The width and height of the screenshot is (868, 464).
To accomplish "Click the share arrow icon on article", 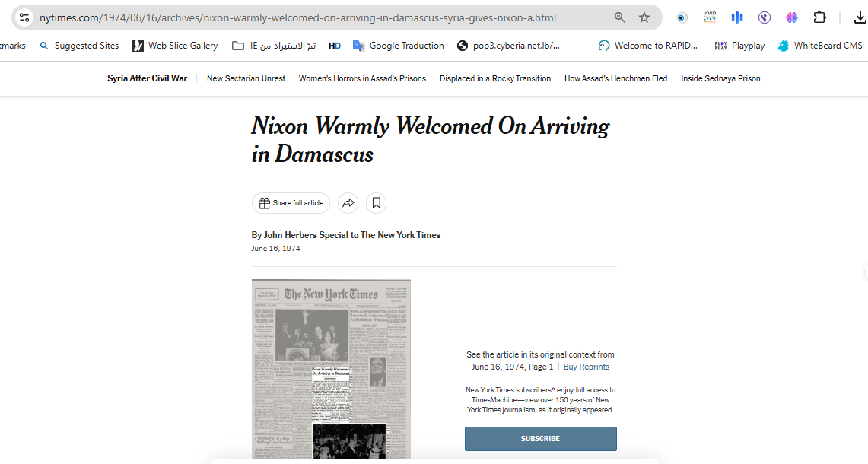I will 348,203.
